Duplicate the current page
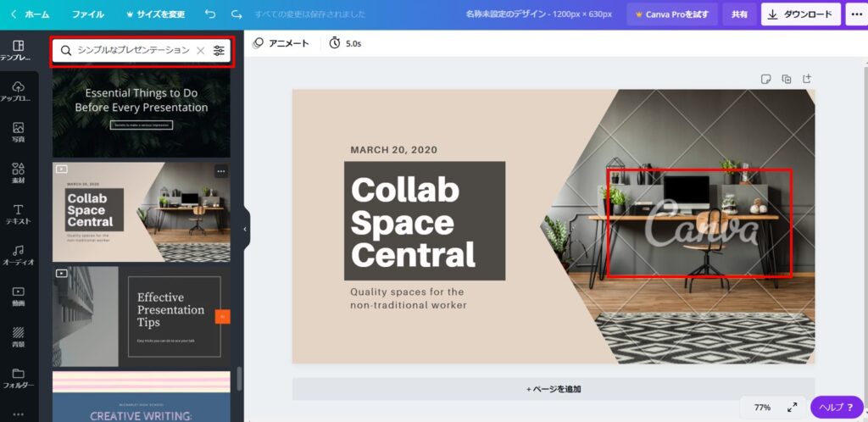The width and height of the screenshot is (868, 422). pos(787,79)
